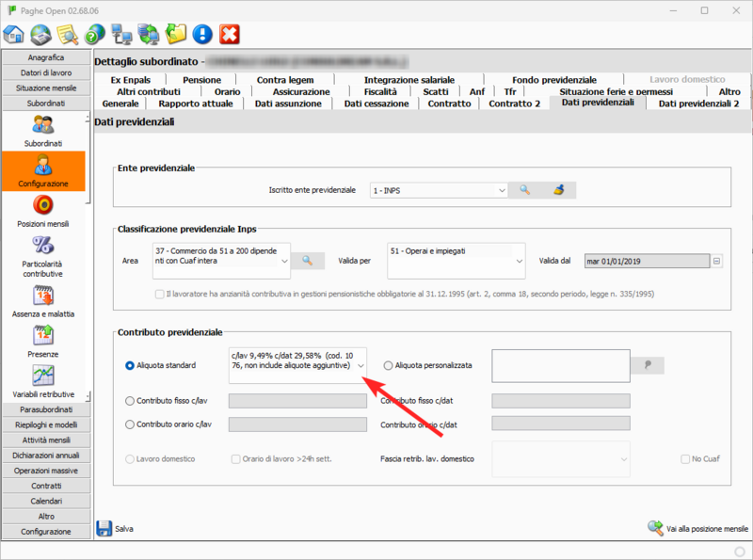The height and width of the screenshot is (560, 753).
Task: Open Presenze in the sidebar
Action: point(43,340)
